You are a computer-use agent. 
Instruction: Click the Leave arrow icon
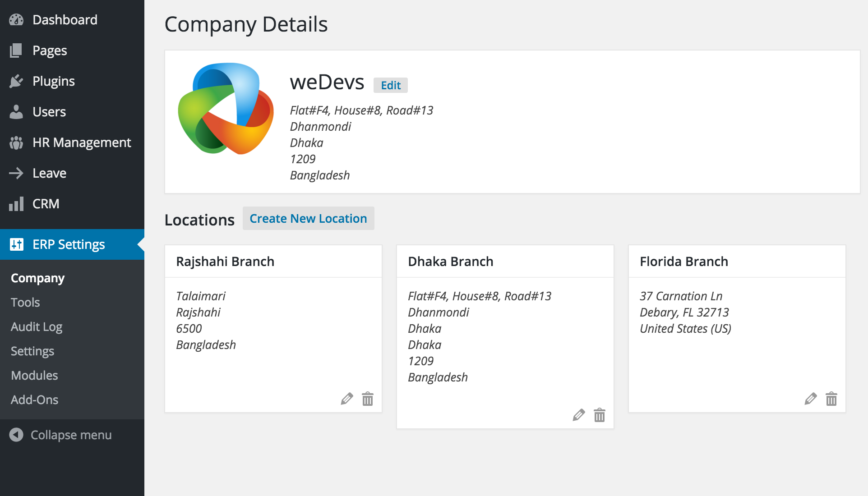pos(16,173)
